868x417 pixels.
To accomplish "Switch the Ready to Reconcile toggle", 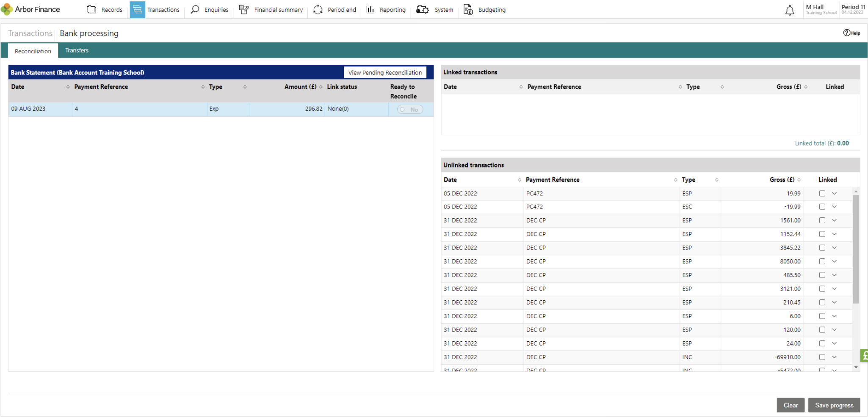I will 409,109.
